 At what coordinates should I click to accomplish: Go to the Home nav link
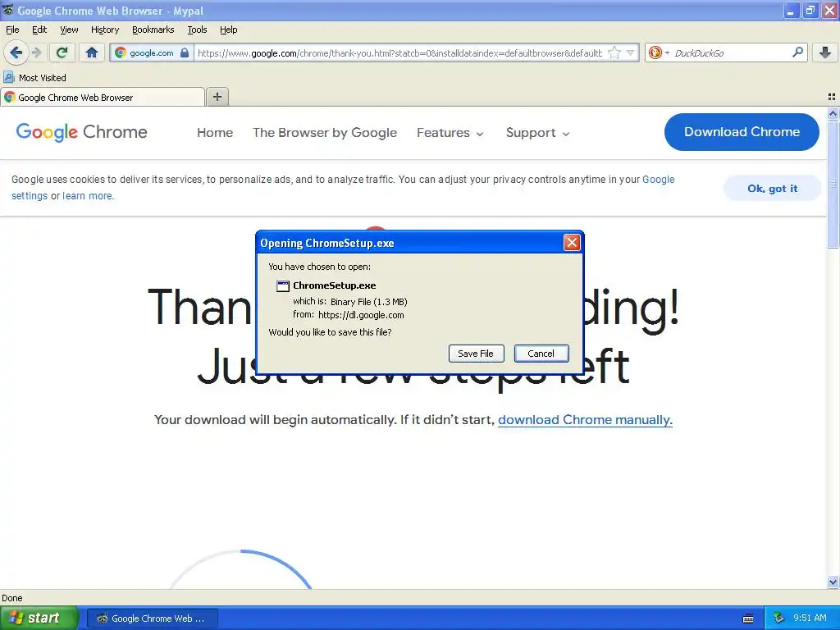click(x=215, y=132)
